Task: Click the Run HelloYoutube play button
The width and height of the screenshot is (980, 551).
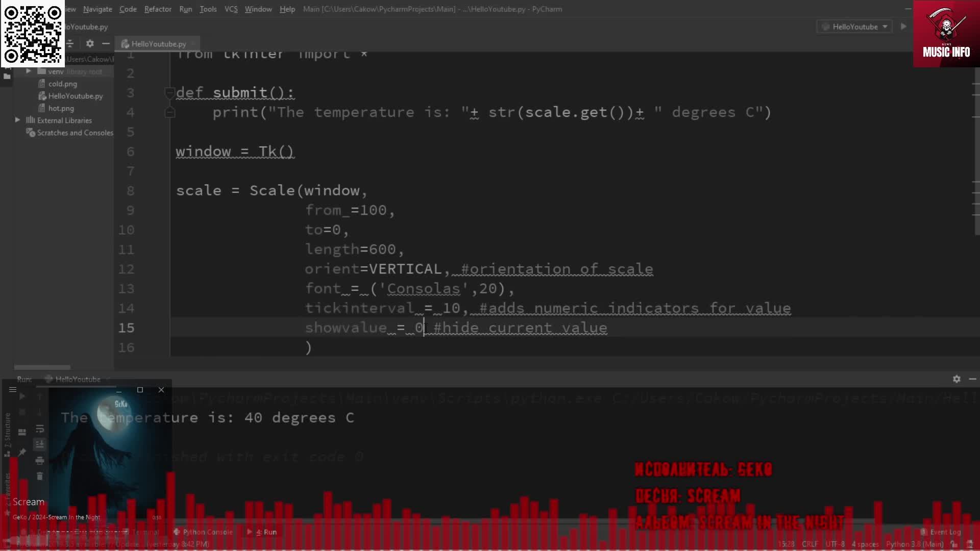Action: click(903, 27)
